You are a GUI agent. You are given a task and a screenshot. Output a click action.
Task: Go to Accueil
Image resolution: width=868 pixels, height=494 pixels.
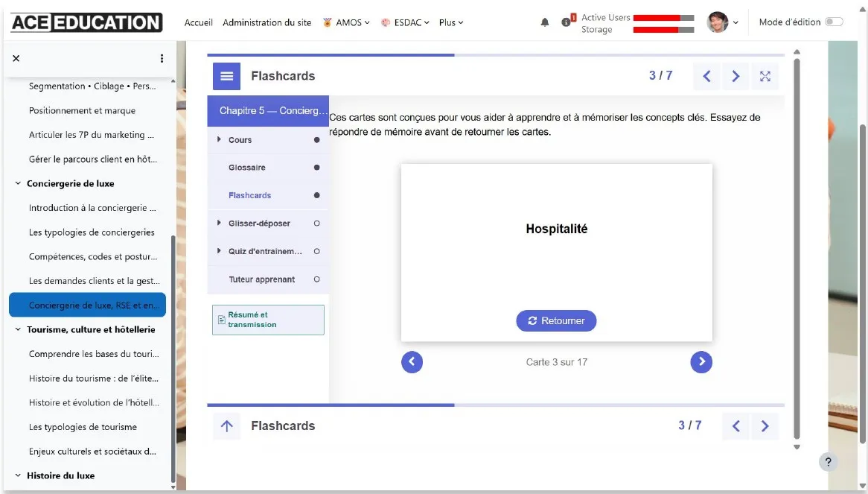point(198,22)
